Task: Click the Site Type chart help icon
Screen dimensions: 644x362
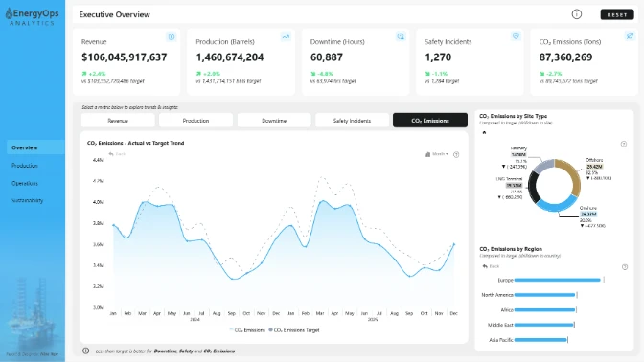Action: (x=624, y=144)
